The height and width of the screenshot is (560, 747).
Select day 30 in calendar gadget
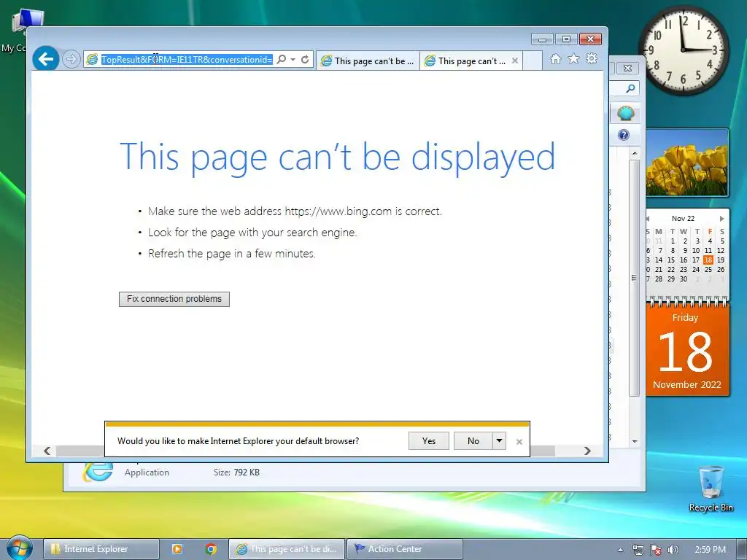[683, 279]
